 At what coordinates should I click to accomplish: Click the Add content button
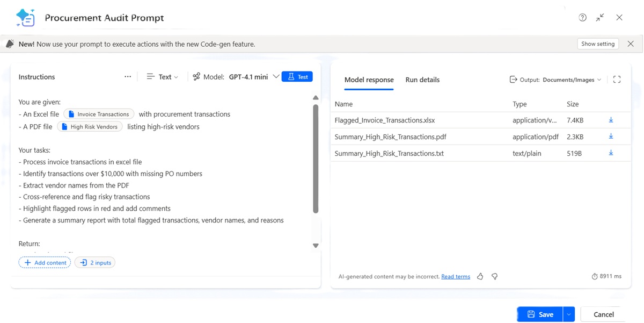coord(45,262)
